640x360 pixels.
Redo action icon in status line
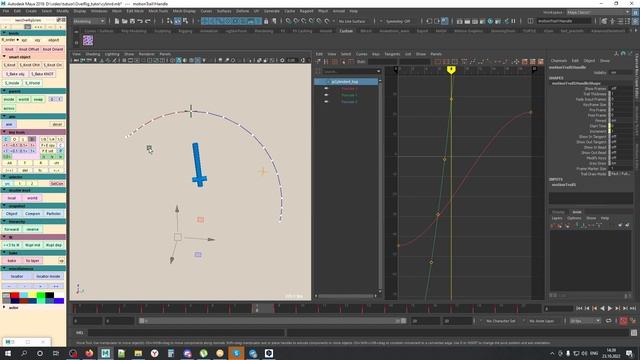148,21
